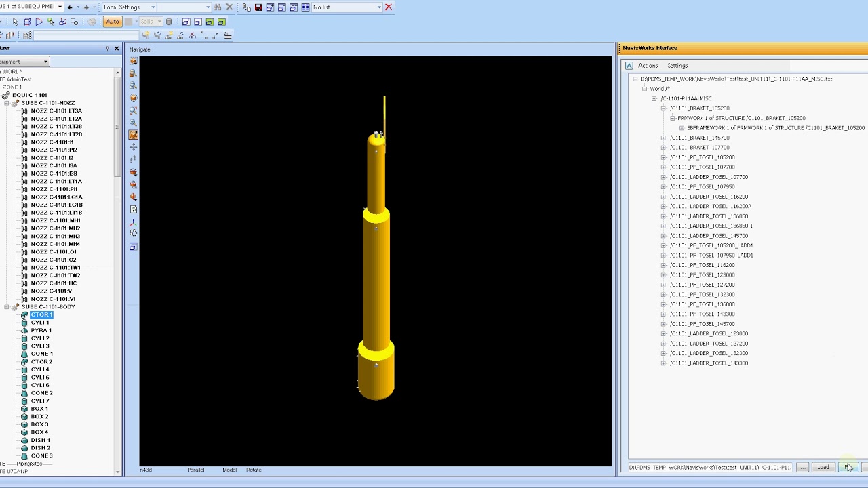The height and width of the screenshot is (488, 868).
Task: Click the button right of Load
Action: [x=848, y=468]
